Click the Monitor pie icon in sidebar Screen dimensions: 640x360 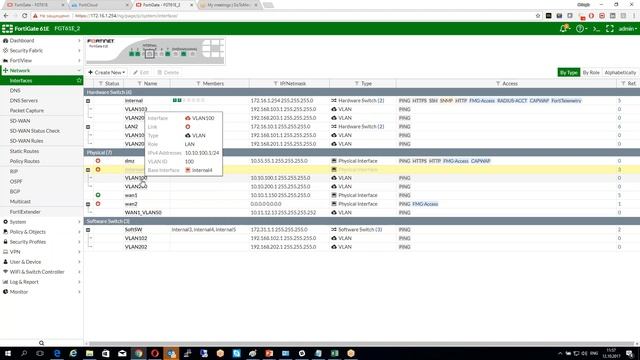pyautogui.click(x=5, y=291)
